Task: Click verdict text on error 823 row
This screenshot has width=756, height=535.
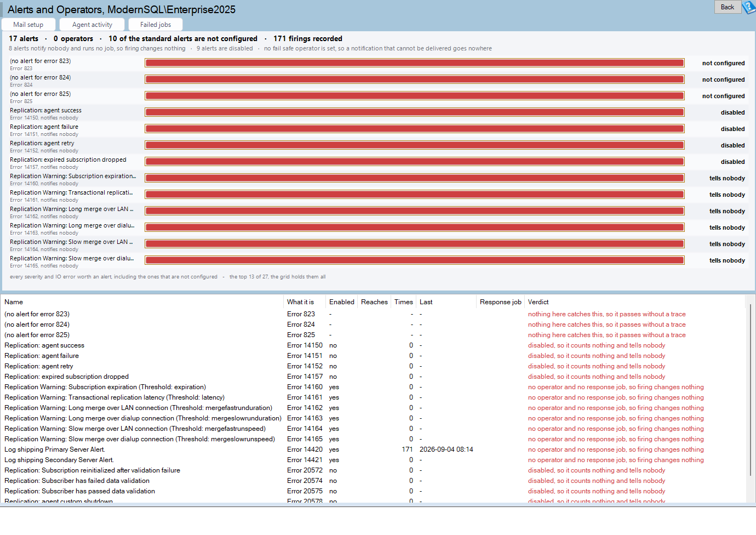Action: [606, 314]
